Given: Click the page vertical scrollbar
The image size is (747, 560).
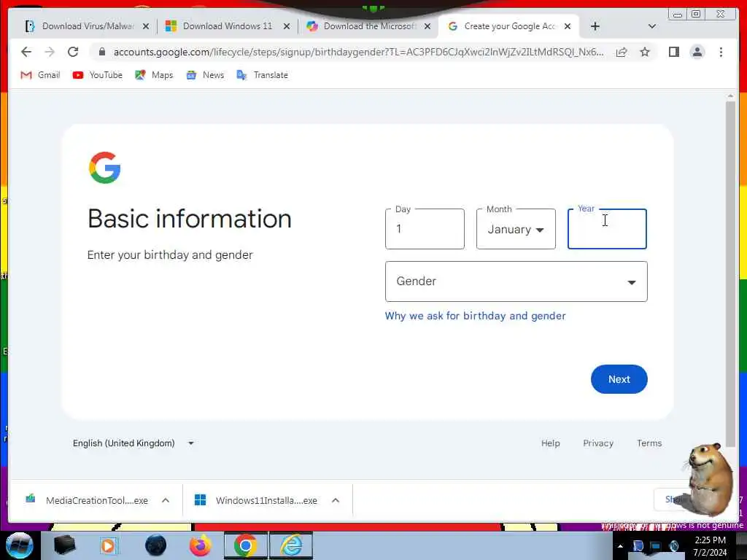Looking at the screenshot, I should pos(730,274).
